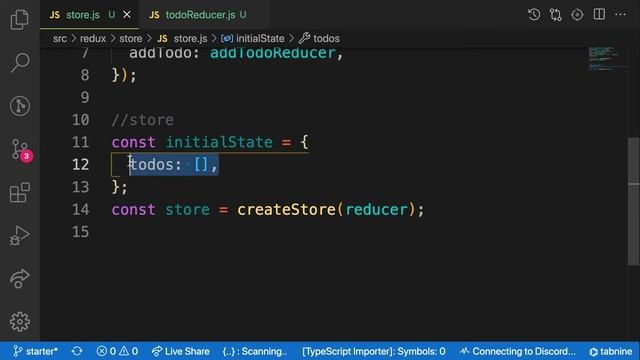Open the Manage settings gear
Screen dimensions: 640x360
[20, 322]
